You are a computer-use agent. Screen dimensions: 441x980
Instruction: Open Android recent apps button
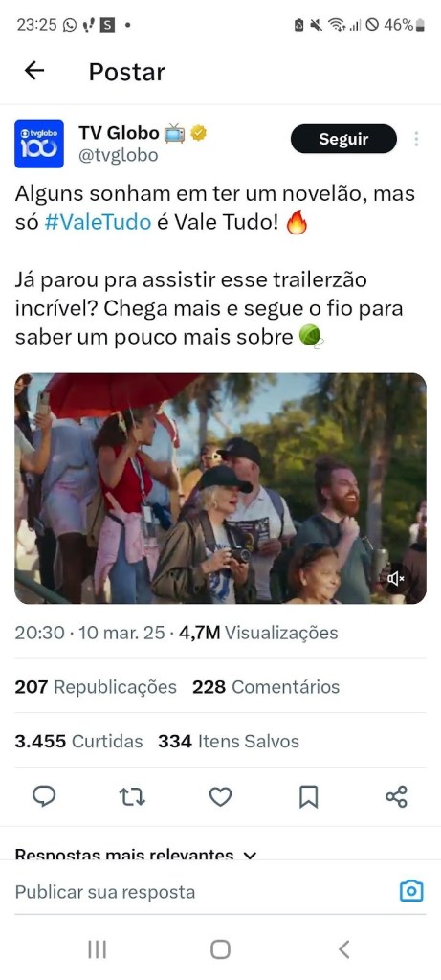(x=97, y=949)
